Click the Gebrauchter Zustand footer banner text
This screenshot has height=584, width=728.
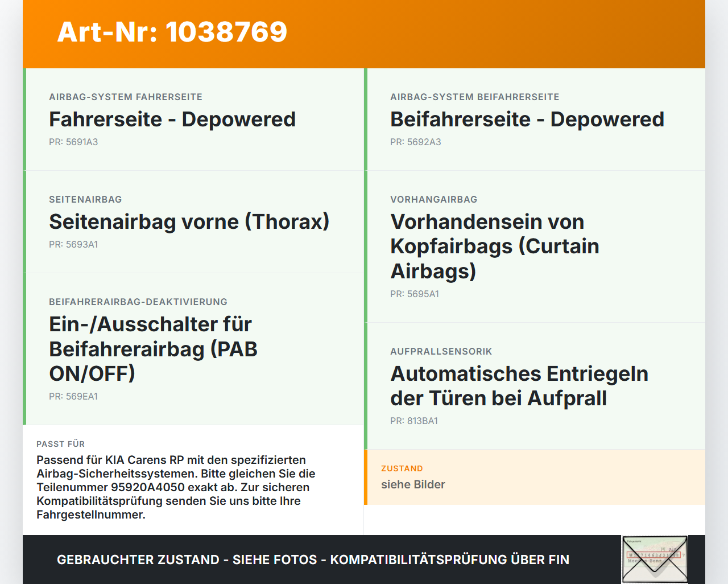pyautogui.click(x=313, y=560)
